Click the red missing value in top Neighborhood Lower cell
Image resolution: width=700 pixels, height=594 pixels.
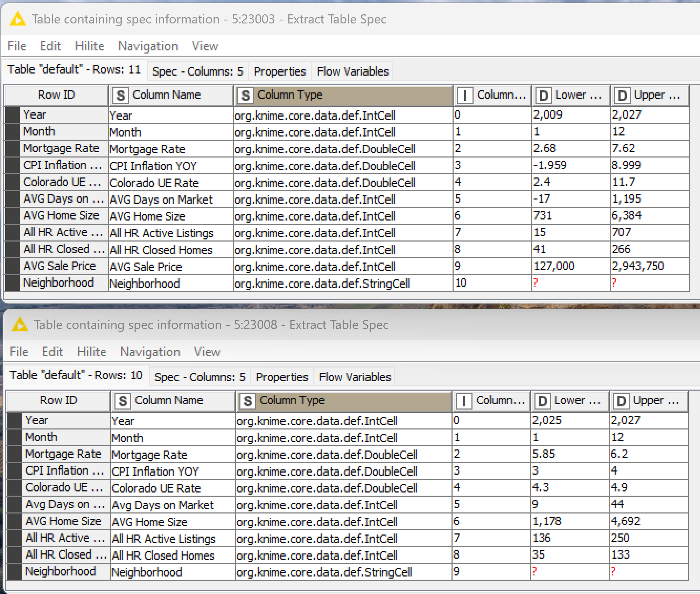[535, 283]
